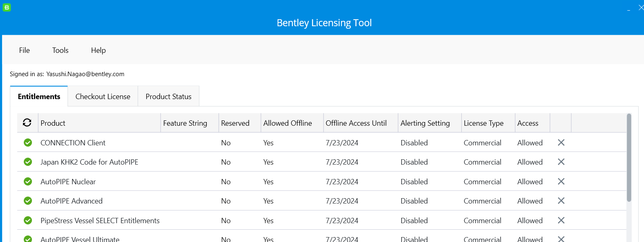This screenshot has height=242, width=644.
Task: Click green status check for CONNECTION Client
Action: point(28,142)
